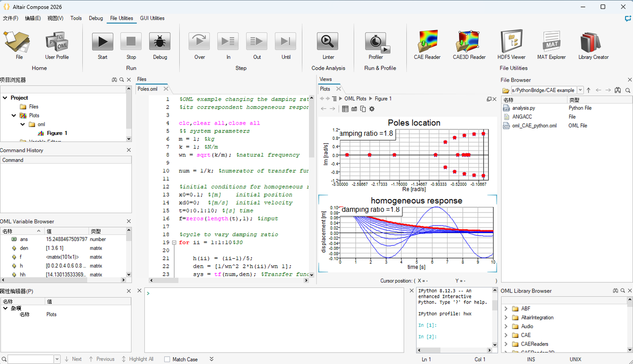Expand the ABF library folder
Viewport: 633px width, 364px height.
(x=506, y=309)
